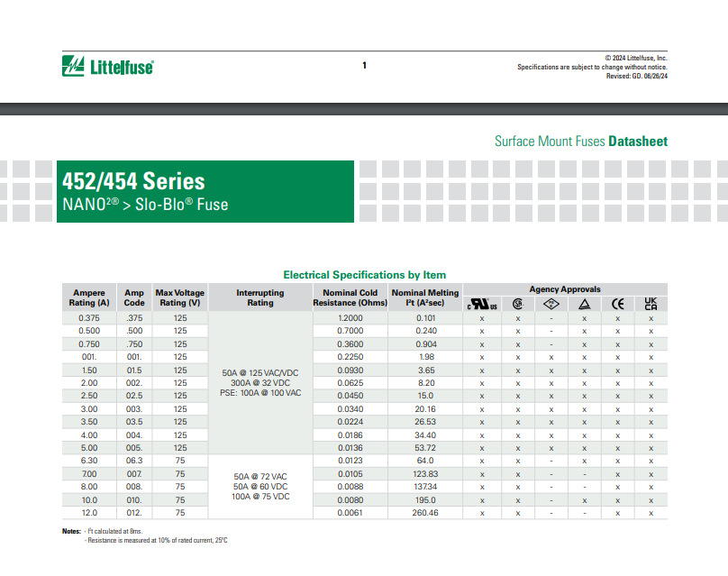Select 'NANO2 > Slo-Blo Fuse' subtitle
The image size is (728, 576).
(145, 205)
